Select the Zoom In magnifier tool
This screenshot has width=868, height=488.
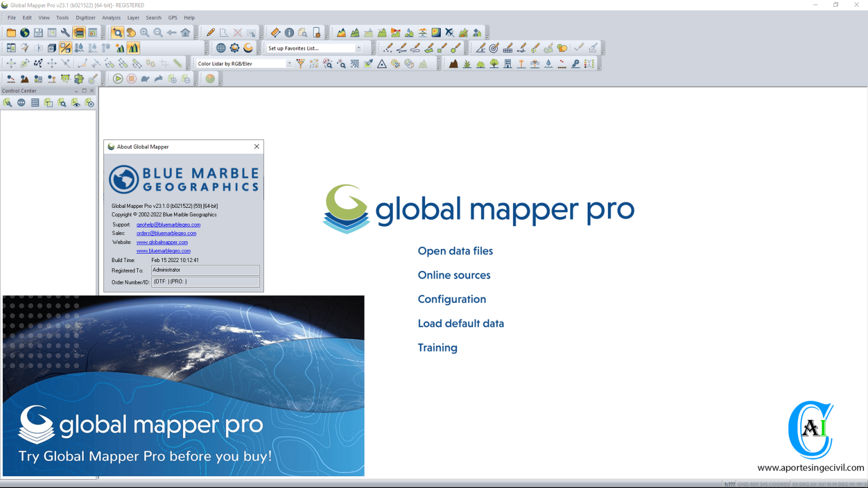tap(145, 32)
